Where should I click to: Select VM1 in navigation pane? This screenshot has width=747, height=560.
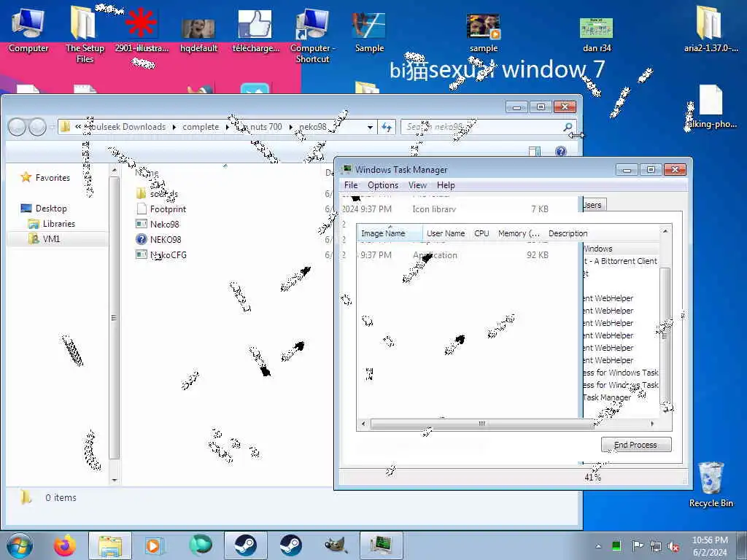click(51, 239)
